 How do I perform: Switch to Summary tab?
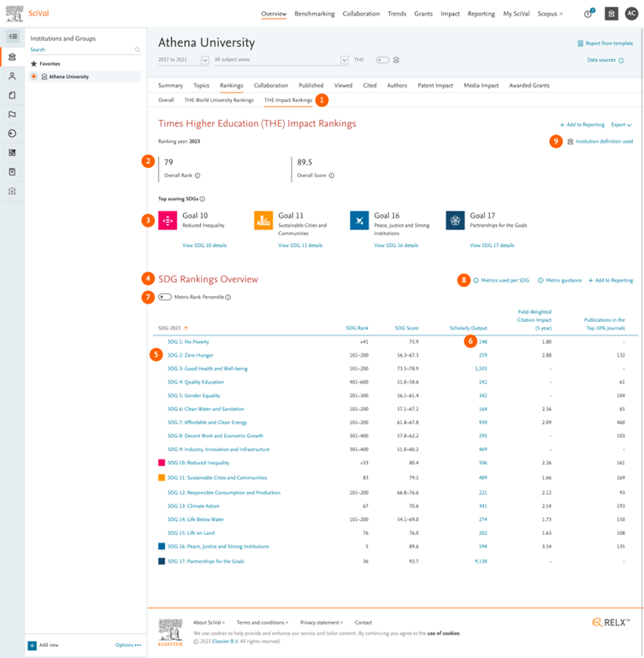(x=170, y=86)
